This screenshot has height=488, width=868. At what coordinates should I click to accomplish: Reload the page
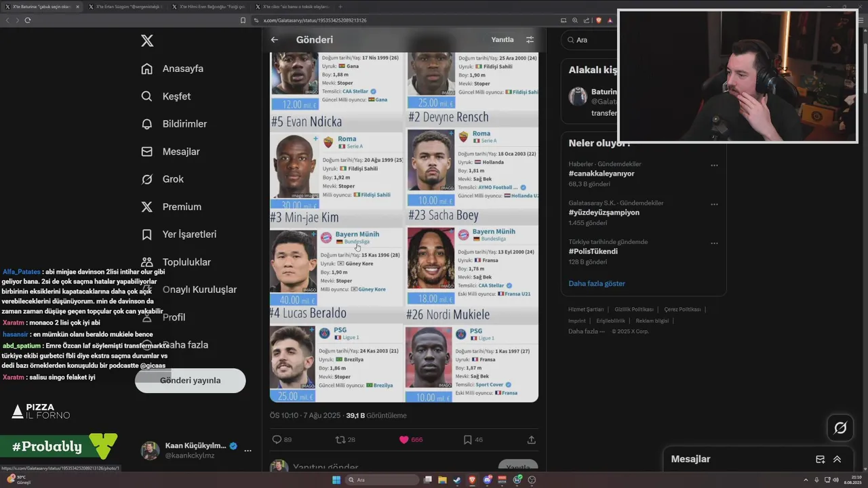(27, 20)
